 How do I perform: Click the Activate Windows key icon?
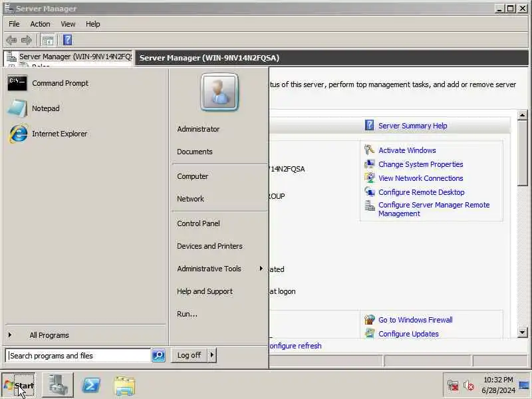coord(369,150)
